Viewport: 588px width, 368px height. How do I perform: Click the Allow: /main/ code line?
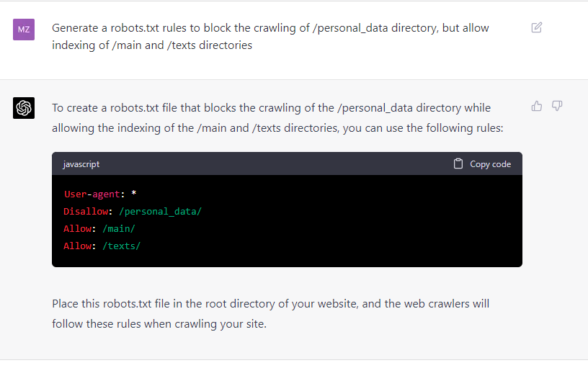(99, 228)
